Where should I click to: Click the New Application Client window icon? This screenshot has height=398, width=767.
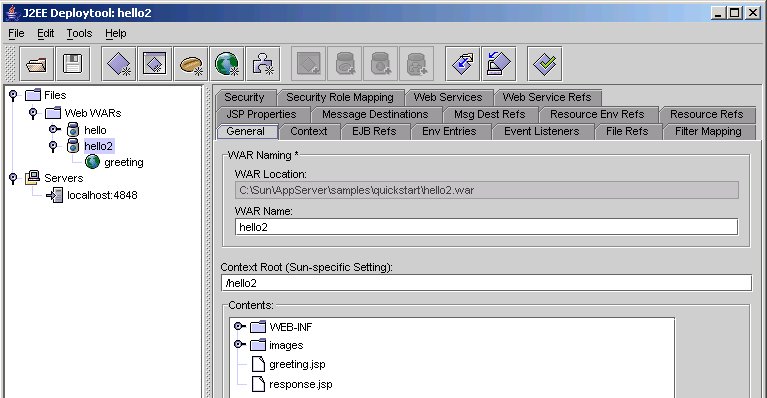tap(155, 64)
